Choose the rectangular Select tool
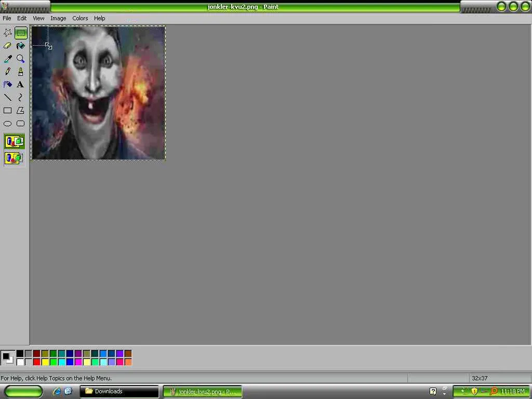Viewport: 532px width, 399px height. pos(21,33)
